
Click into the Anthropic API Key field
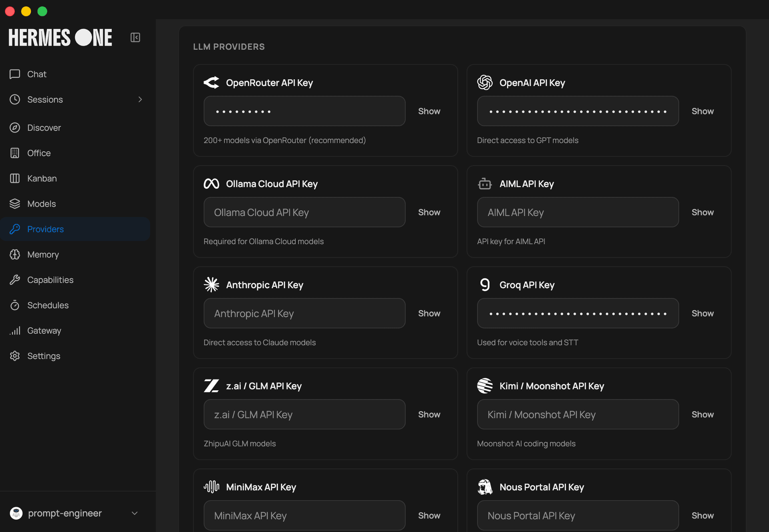tap(304, 313)
